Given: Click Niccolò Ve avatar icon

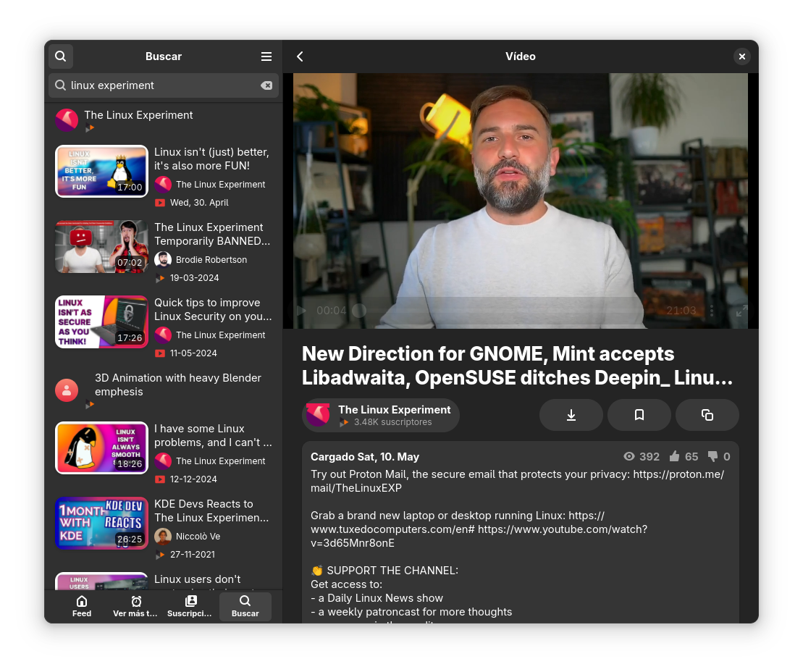Looking at the screenshot, I should click(x=163, y=537).
